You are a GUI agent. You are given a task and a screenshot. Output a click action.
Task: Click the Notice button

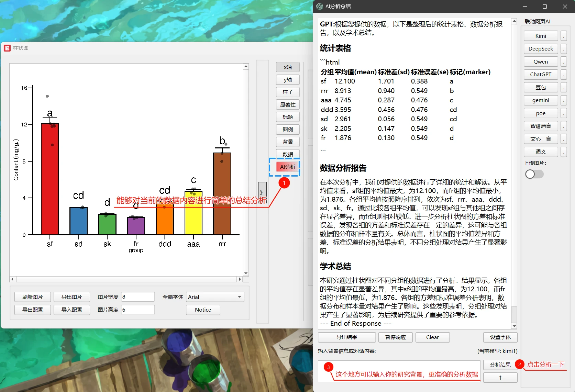click(x=203, y=310)
